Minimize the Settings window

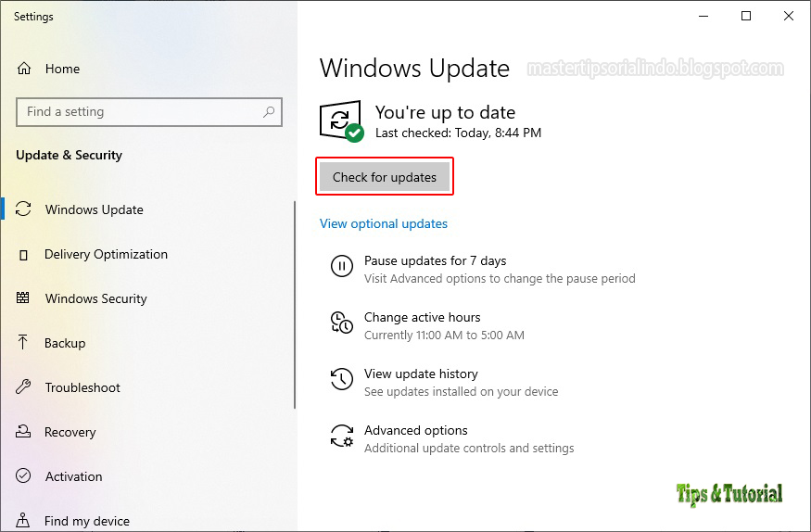point(703,16)
